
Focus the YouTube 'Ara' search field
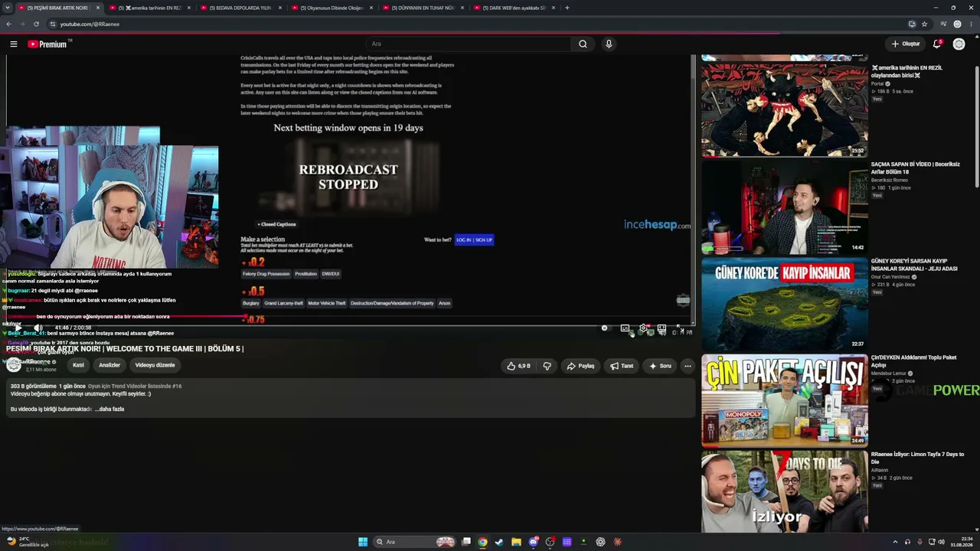[x=469, y=44]
